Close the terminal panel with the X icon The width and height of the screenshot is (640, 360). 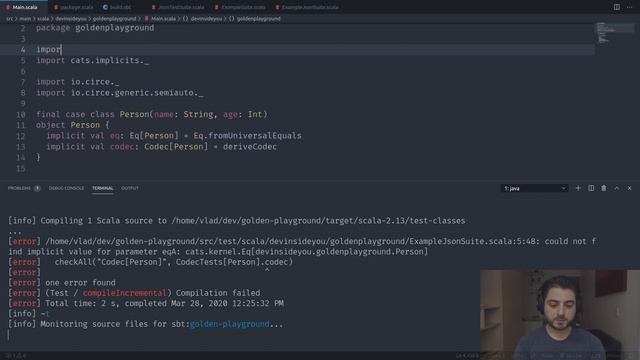[x=629, y=188]
